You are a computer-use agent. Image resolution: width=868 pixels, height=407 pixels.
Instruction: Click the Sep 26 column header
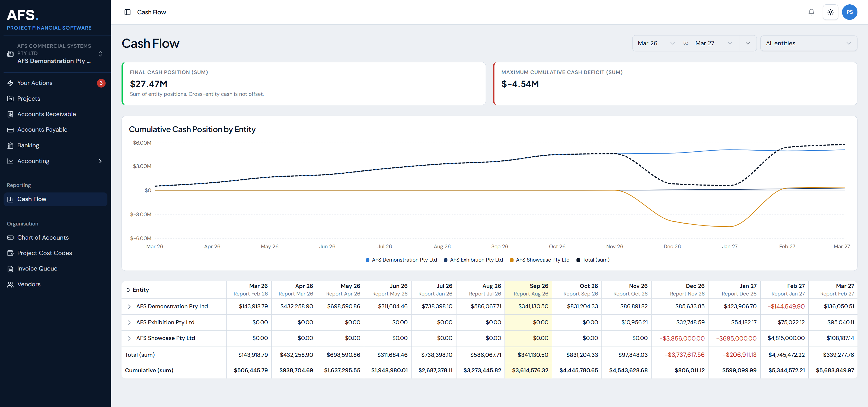pyautogui.click(x=528, y=290)
